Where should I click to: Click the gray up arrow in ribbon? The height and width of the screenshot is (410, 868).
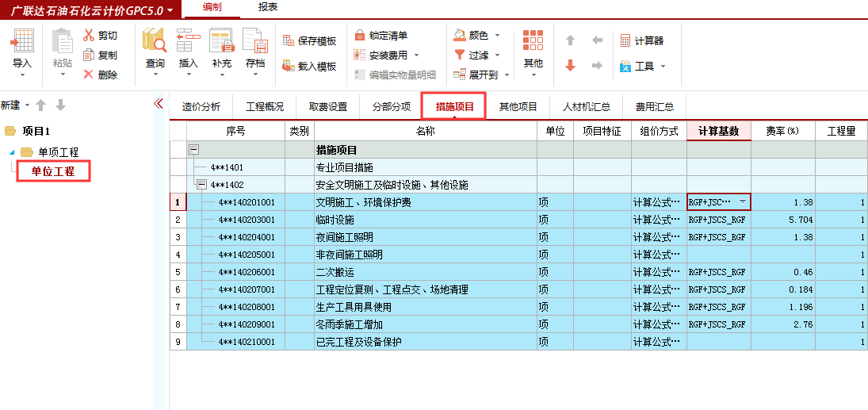point(570,40)
